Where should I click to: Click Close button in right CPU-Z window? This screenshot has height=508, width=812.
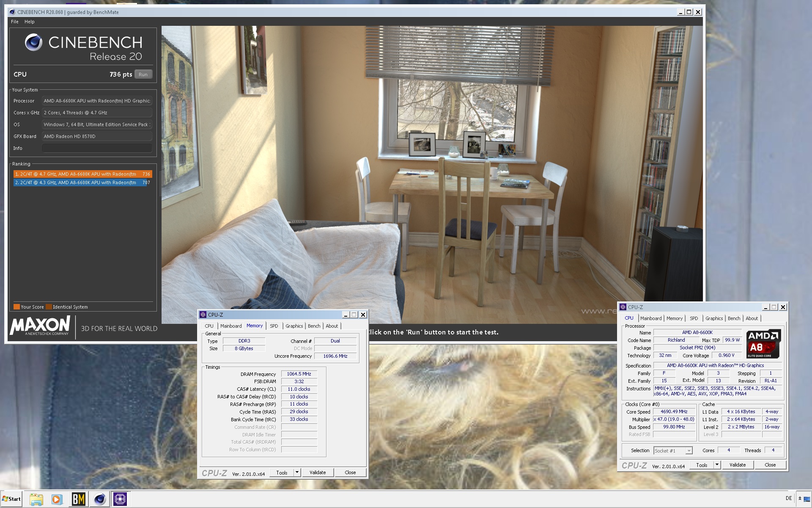tap(770, 465)
